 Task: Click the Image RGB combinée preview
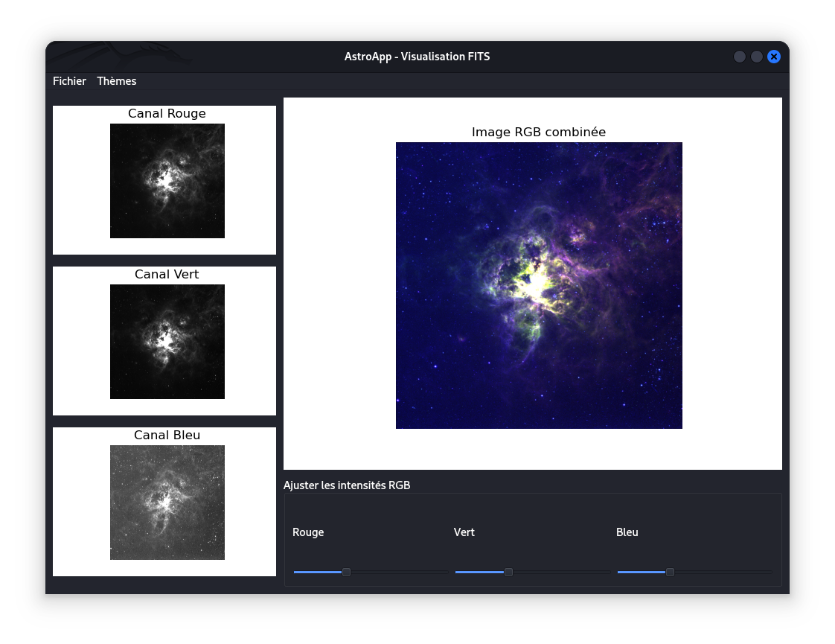(x=539, y=286)
